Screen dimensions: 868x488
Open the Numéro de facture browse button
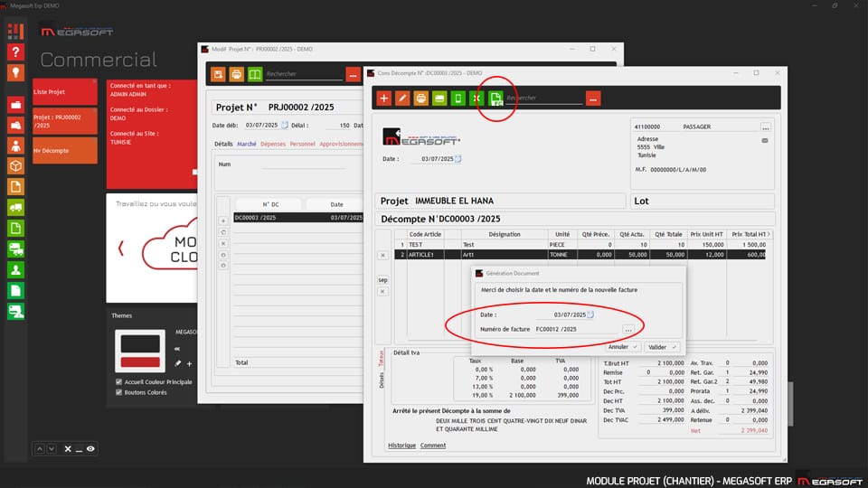tap(628, 329)
